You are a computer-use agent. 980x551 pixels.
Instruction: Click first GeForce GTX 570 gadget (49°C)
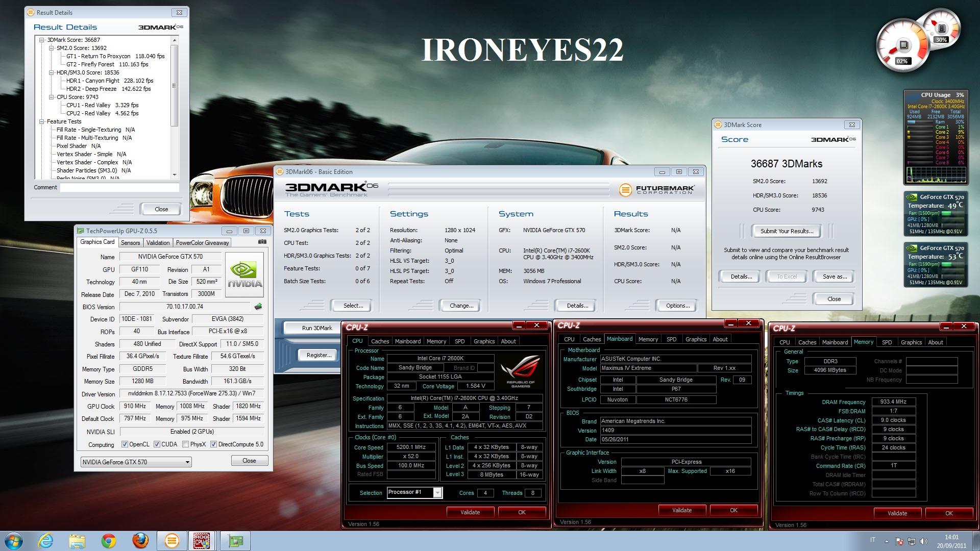pyautogui.click(x=936, y=213)
